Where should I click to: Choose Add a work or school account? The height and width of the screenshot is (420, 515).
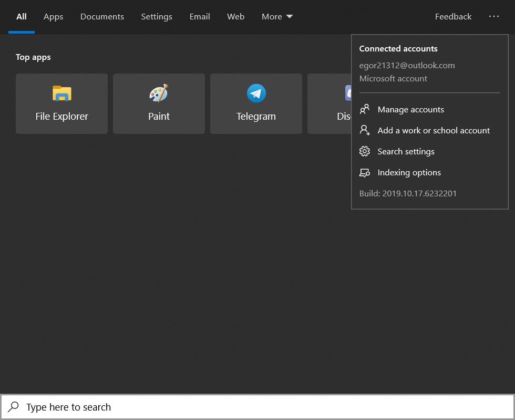pyautogui.click(x=430, y=130)
